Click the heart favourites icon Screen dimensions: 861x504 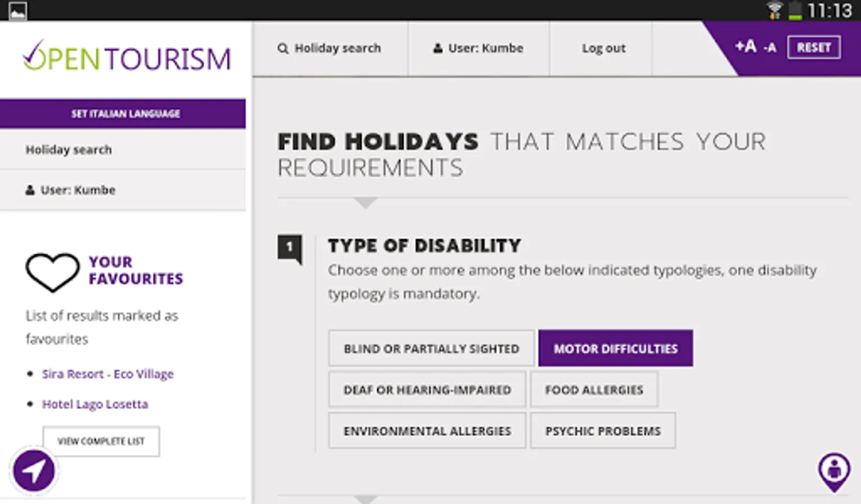[52, 272]
